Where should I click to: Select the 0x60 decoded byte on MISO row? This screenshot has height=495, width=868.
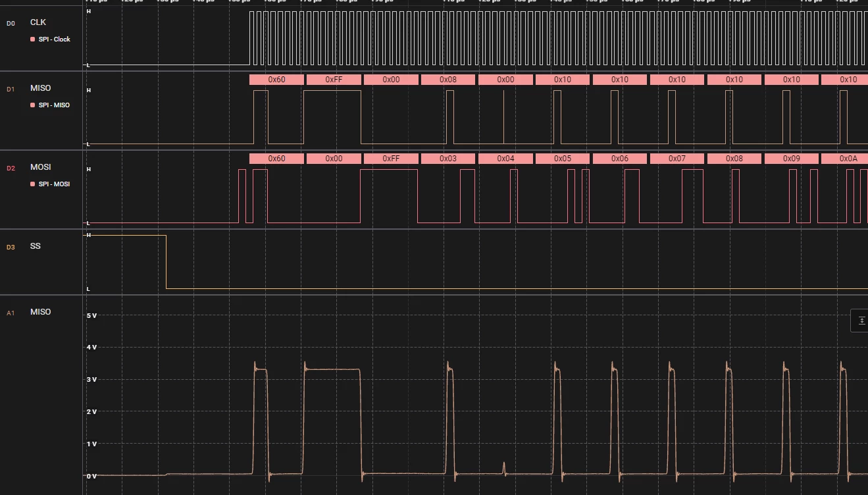click(x=277, y=80)
